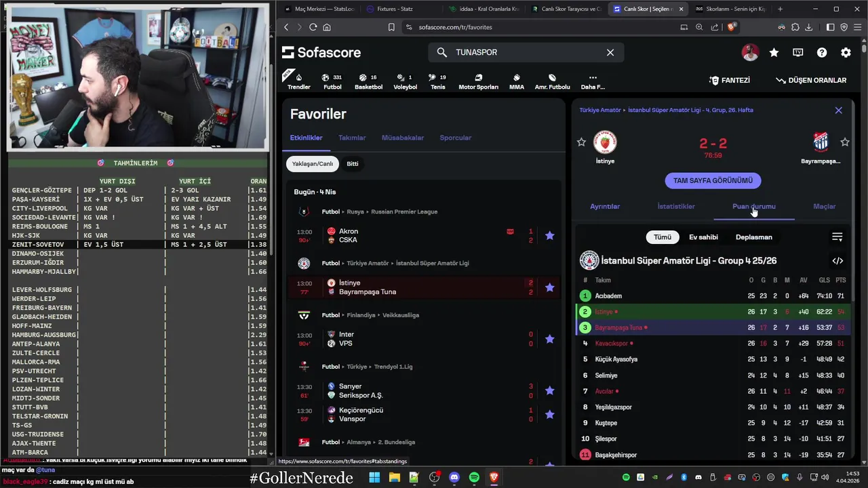The height and width of the screenshot is (488, 868).
Task: Open Discord from the taskbar
Action: [454, 478]
